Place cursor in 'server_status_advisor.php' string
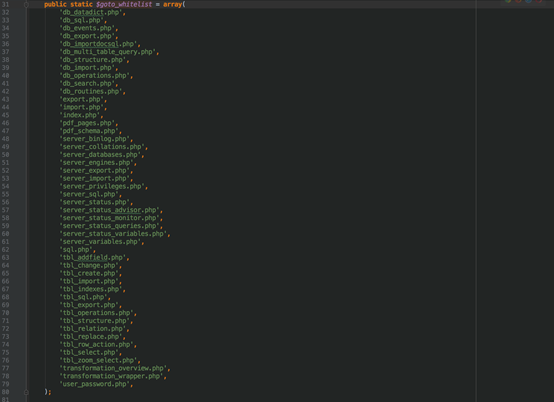554x402 pixels. tap(110, 210)
